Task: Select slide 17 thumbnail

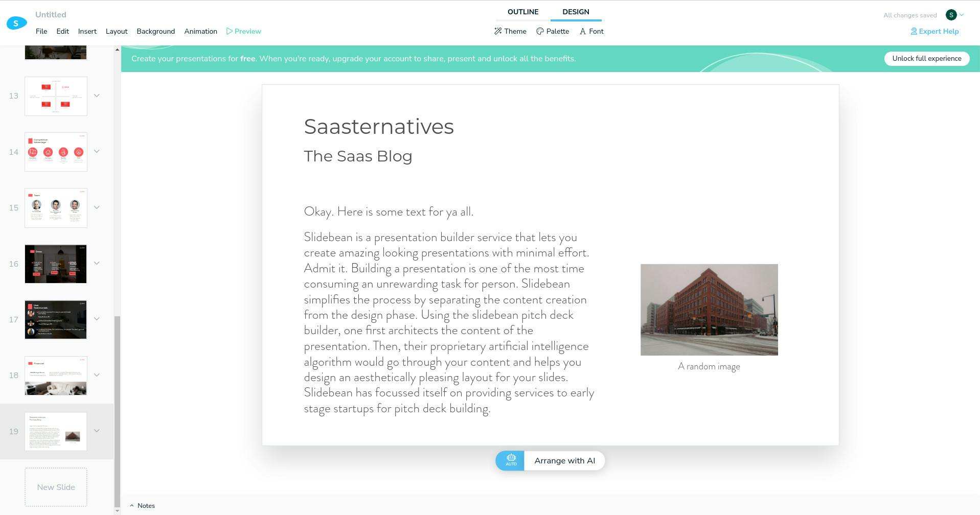Action: [x=56, y=319]
